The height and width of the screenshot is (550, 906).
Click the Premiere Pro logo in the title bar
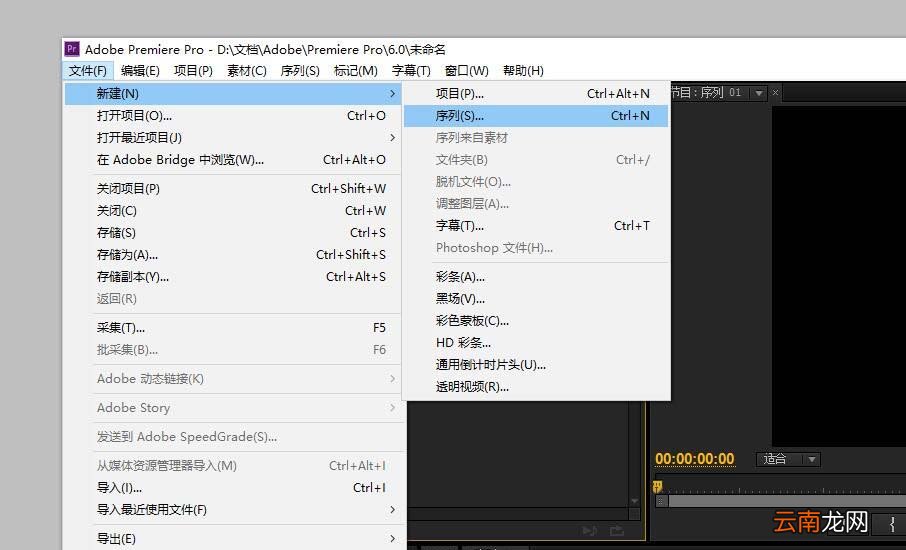coord(72,49)
